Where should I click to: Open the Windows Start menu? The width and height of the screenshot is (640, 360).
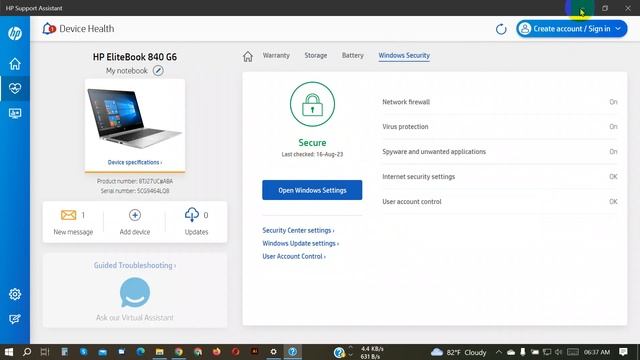[9, 351]
